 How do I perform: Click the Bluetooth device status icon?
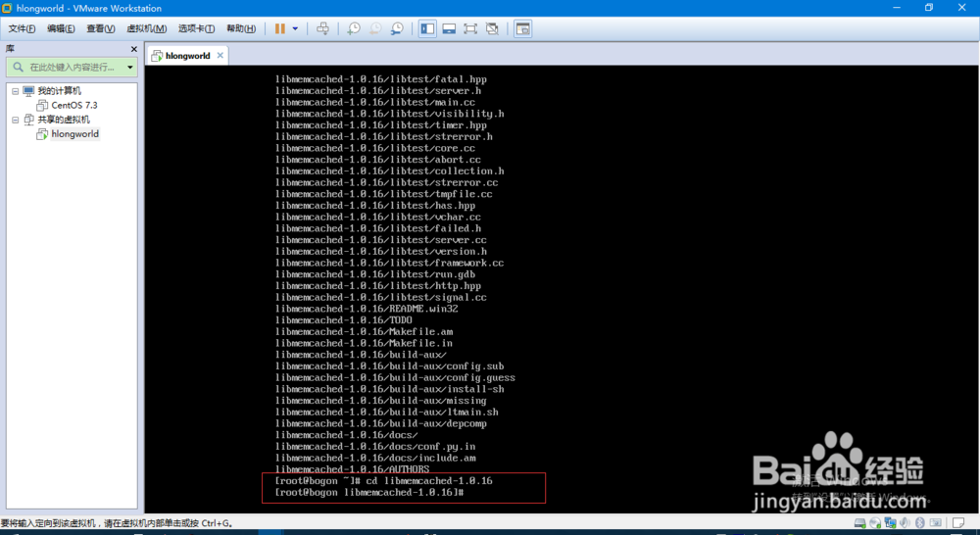pyautogui.click(x=920, y=522)
